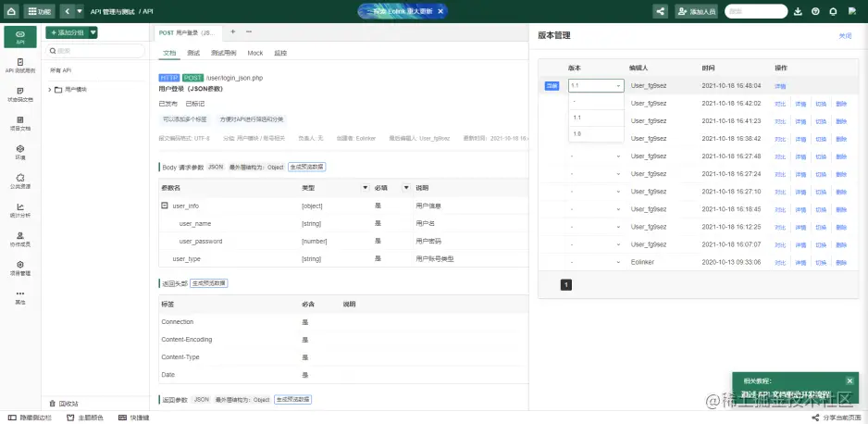Open API 测试用例 in sidebar
Image resolution: width=868 pixels, height=424 pixels.
20,66
